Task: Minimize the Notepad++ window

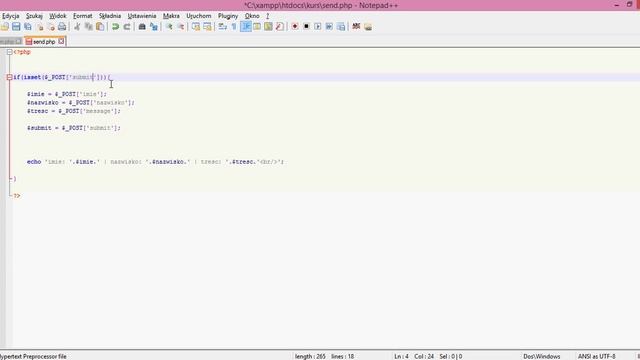Action: (x=616, y=5)
